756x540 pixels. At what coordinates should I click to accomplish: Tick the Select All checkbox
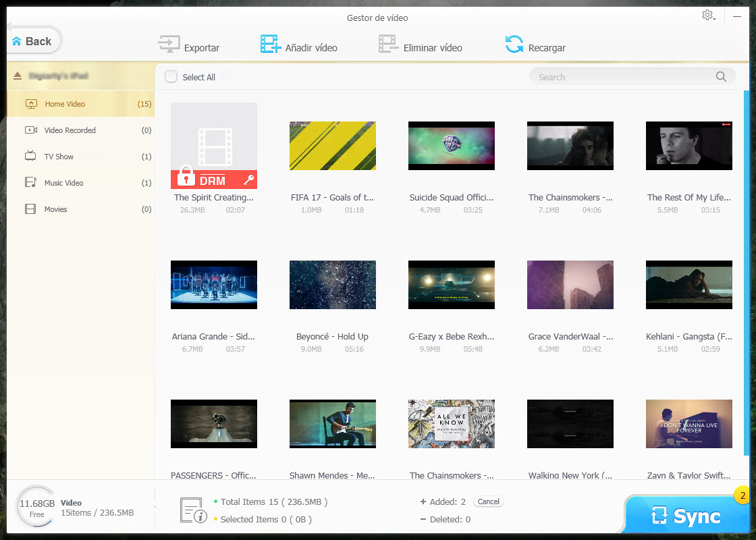[171, 77]
